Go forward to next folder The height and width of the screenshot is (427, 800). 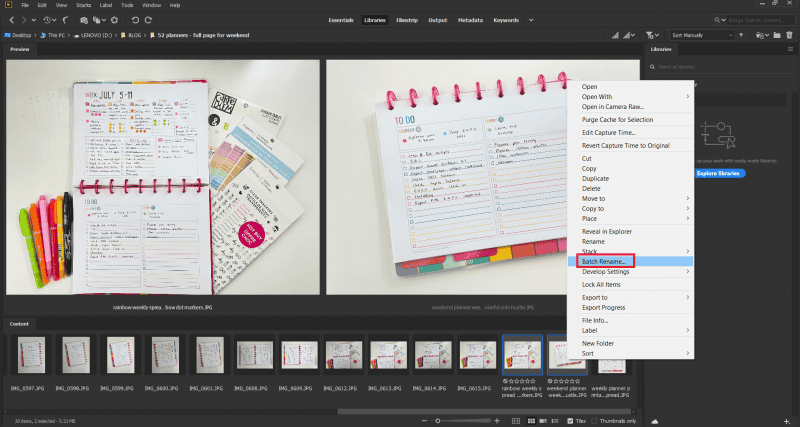(x=23, y=20)
